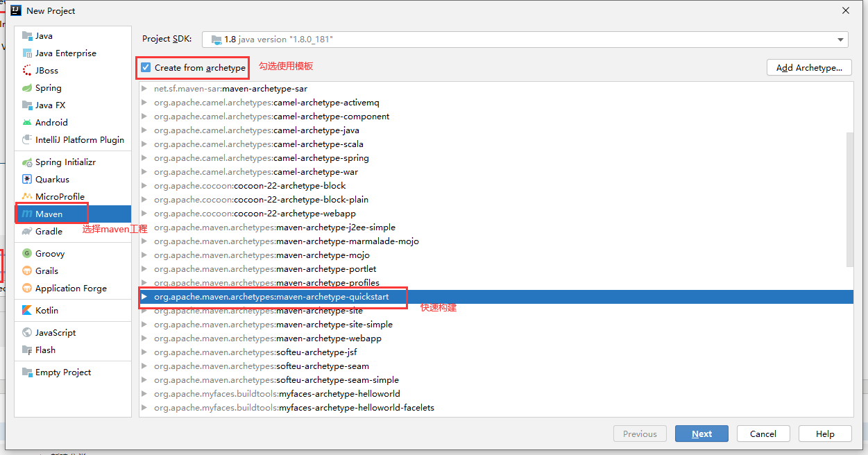Click the Add Archetype button
Screen dimensions: 868x455
coord(809,67)
